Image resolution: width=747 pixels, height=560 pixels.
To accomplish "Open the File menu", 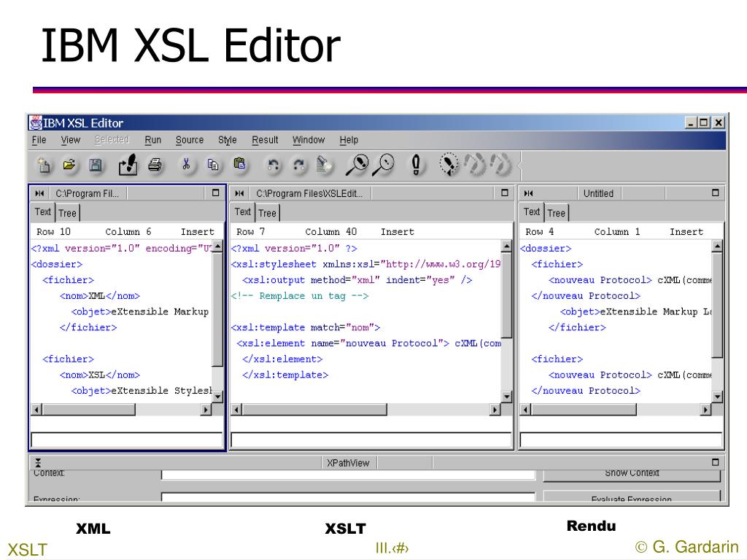I will [x=39, y=140].
